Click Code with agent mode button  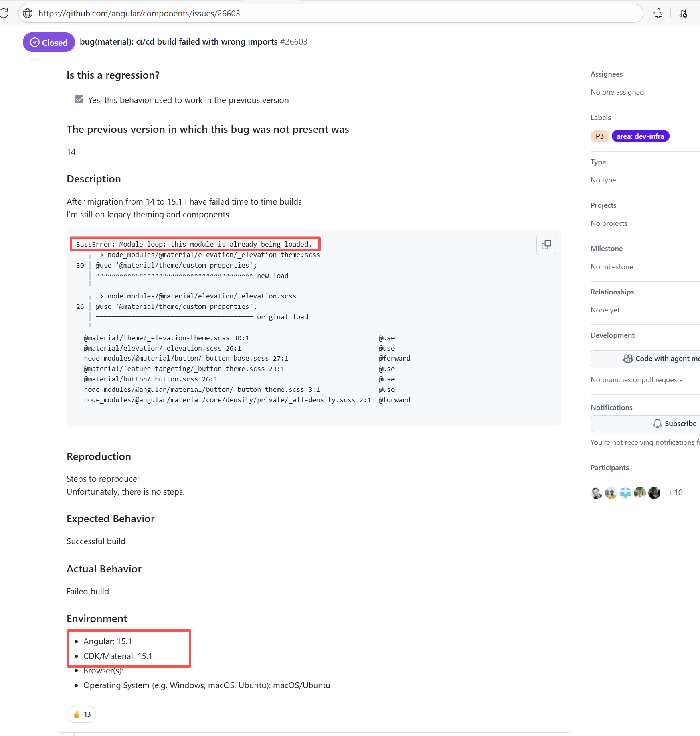point(662,359)
